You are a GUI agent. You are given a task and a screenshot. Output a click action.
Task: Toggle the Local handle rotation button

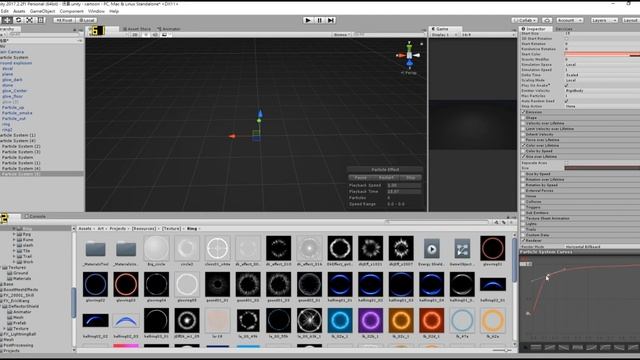[x=87, y=20]
